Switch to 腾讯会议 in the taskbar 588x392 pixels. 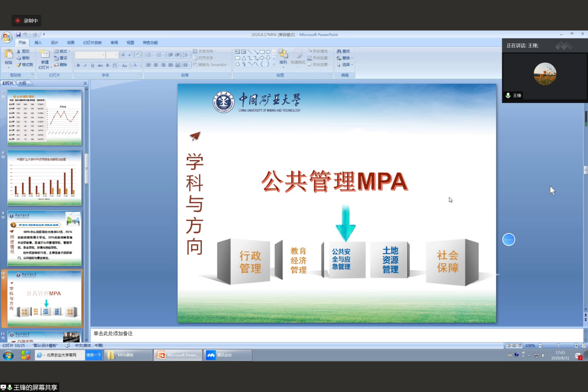[228, 355]
